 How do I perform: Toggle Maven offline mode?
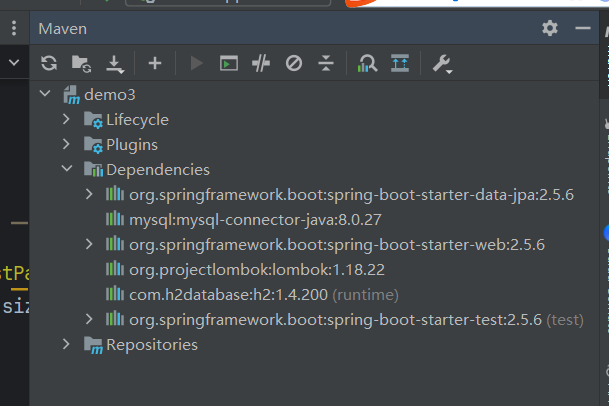pyautogui.click(x=261, y=64)
